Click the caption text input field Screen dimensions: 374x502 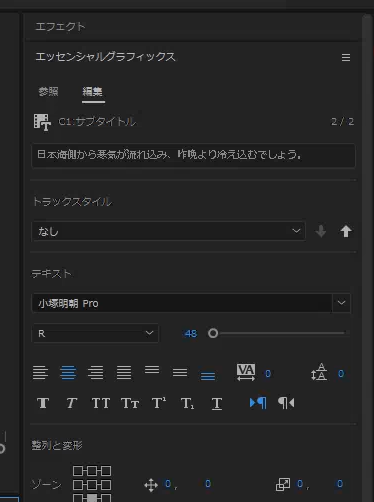tap(193, 155)
